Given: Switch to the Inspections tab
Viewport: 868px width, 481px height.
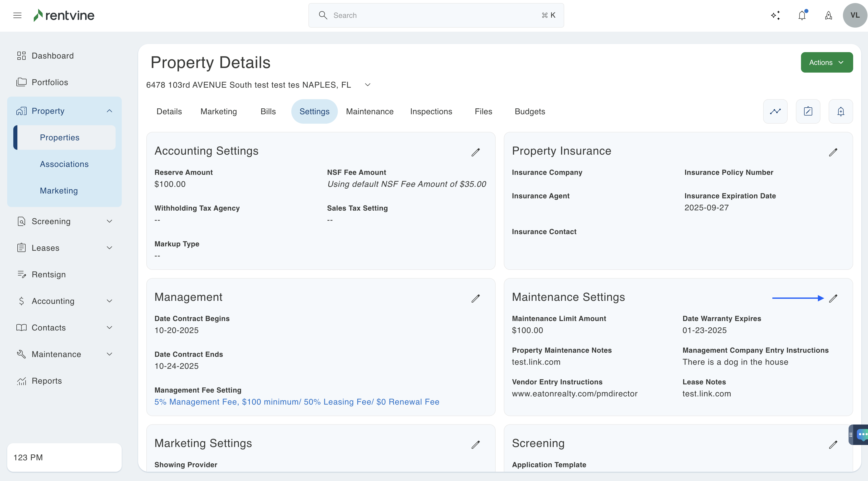Looking at the screenshot, I should [431, 111].
